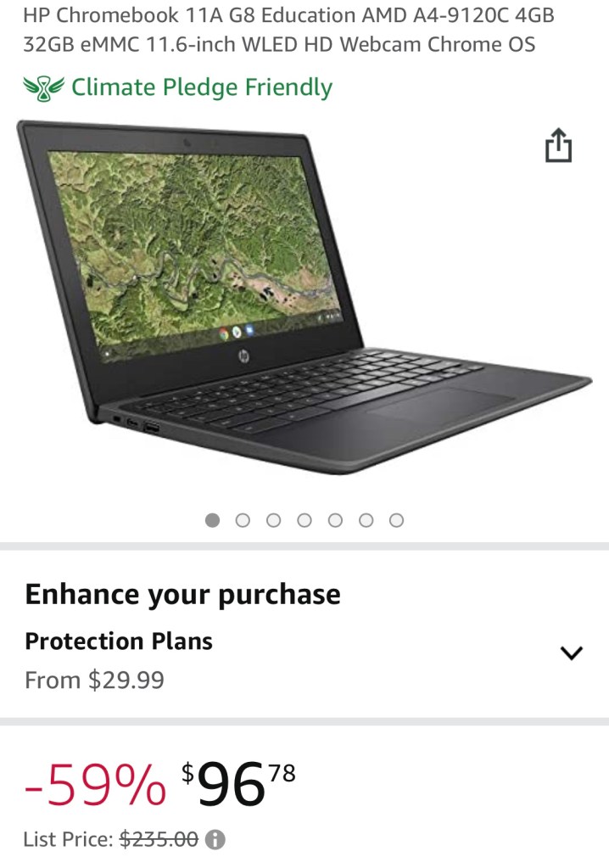This screenshot has width=609, height=868.
Task: Show the last carousel image dot
Action: pos(397,520)
